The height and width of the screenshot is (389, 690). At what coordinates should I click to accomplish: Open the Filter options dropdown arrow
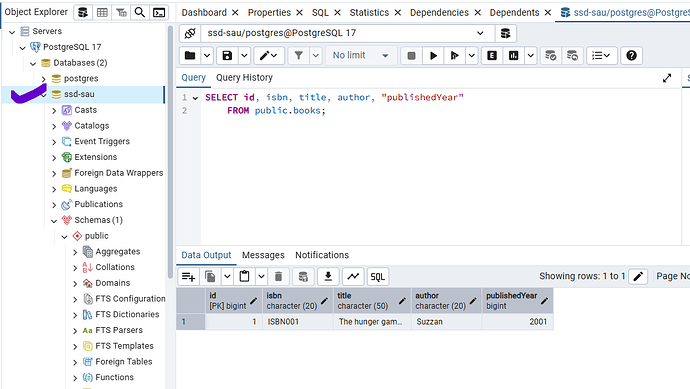pos(316,55)
